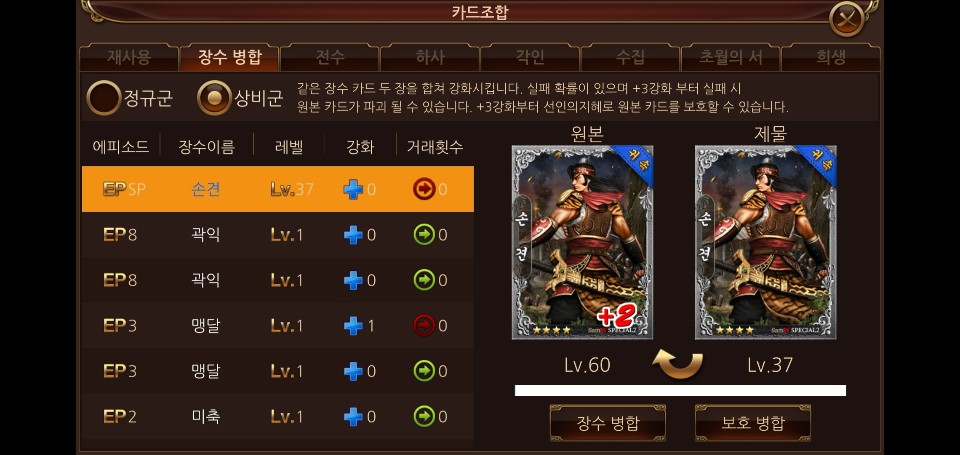
Task: Click the dark red trade arrow in 맹달 +1 row
Action: tap(424, 325)
